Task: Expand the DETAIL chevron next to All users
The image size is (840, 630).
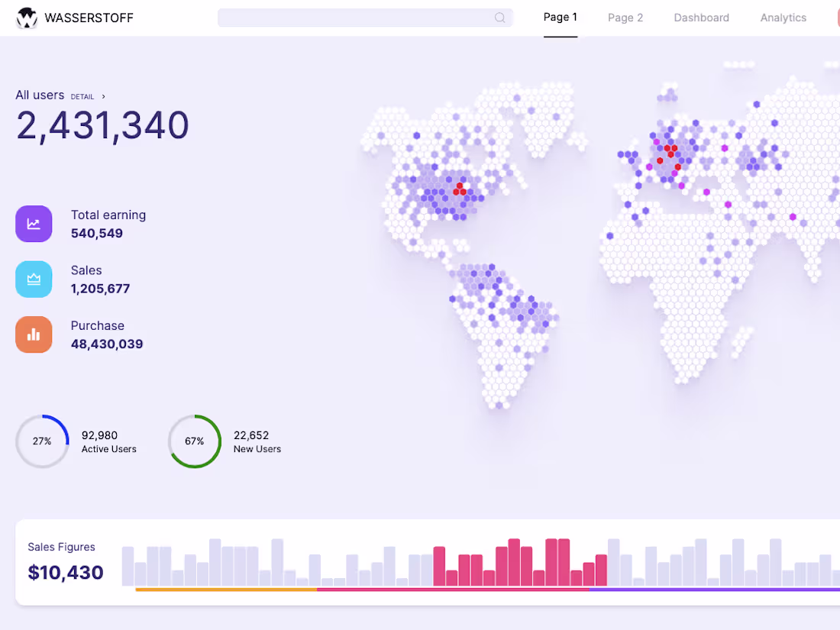Action: [103, 96]
